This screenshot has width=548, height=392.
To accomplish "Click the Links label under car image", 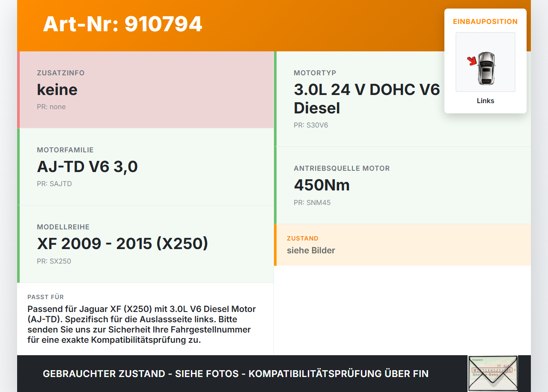I will [x=485, y=101].
